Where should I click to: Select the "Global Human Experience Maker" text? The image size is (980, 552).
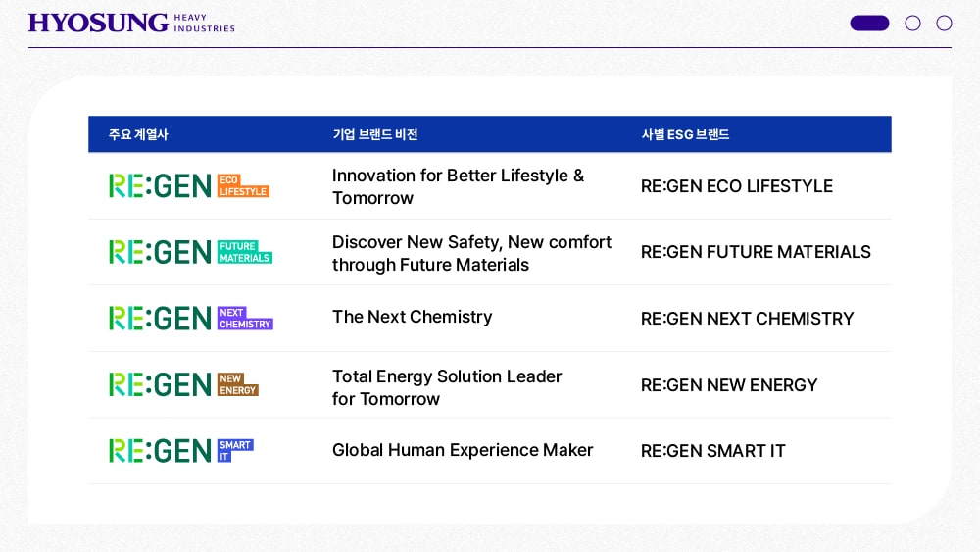coord(463,450)
